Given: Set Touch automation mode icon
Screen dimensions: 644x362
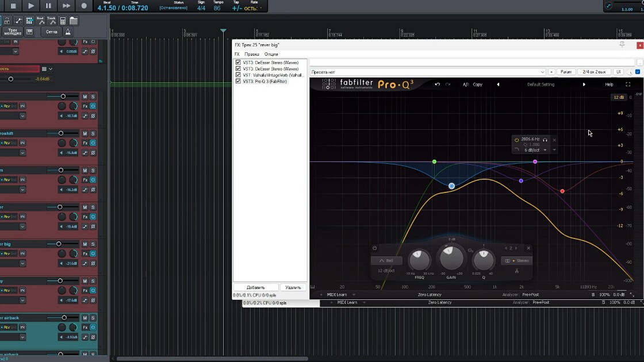Looking at the screenshot, I should 52,21.
